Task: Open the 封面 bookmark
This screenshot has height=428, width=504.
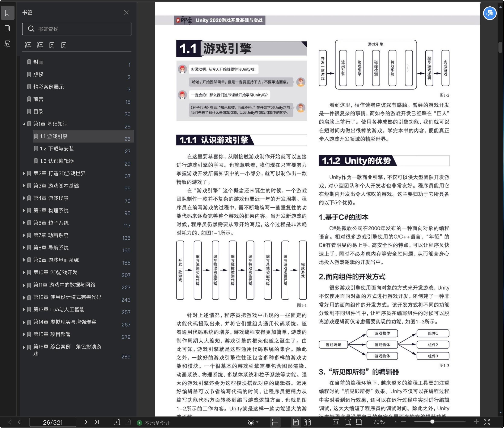Action: point(38,62)
